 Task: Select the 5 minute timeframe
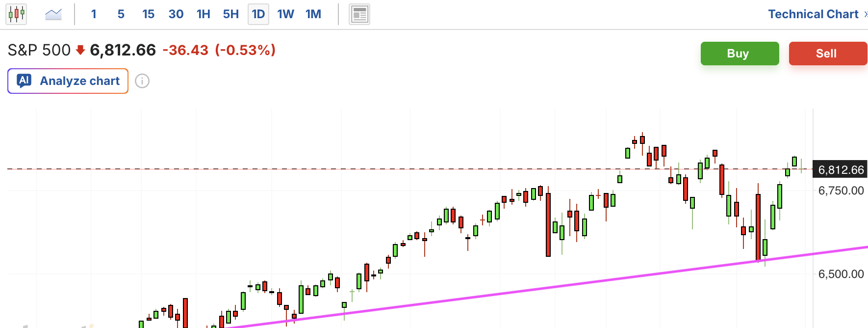[x=121, y=14]
